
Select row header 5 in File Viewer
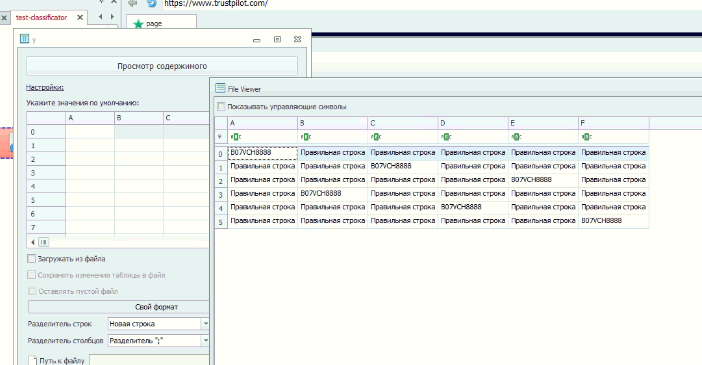[221, 222]
